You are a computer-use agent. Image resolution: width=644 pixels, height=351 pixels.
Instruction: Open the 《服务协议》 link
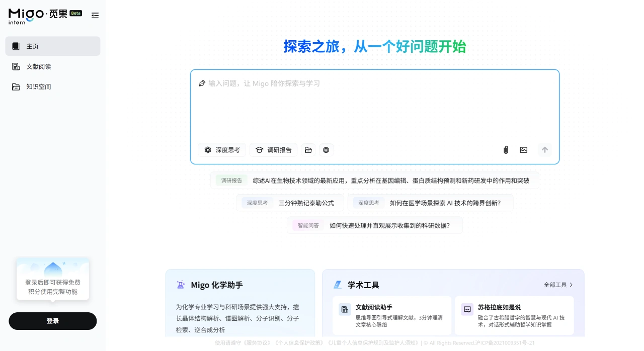(x=258, y=343)
